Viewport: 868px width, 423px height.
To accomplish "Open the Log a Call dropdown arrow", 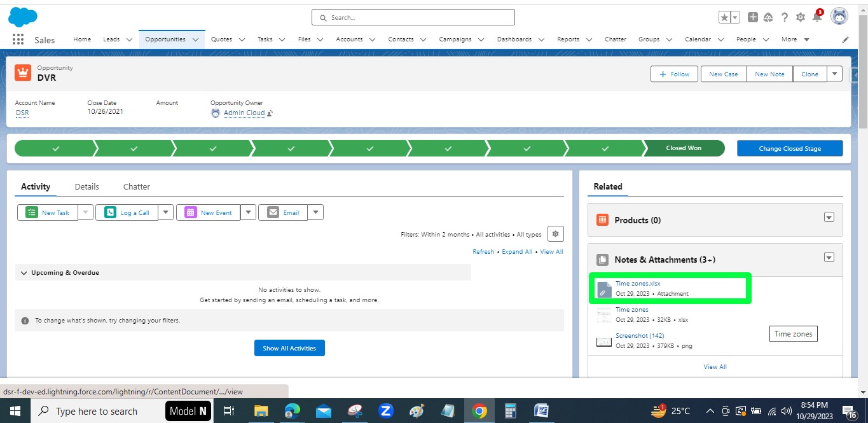I will tap(165, 212).
